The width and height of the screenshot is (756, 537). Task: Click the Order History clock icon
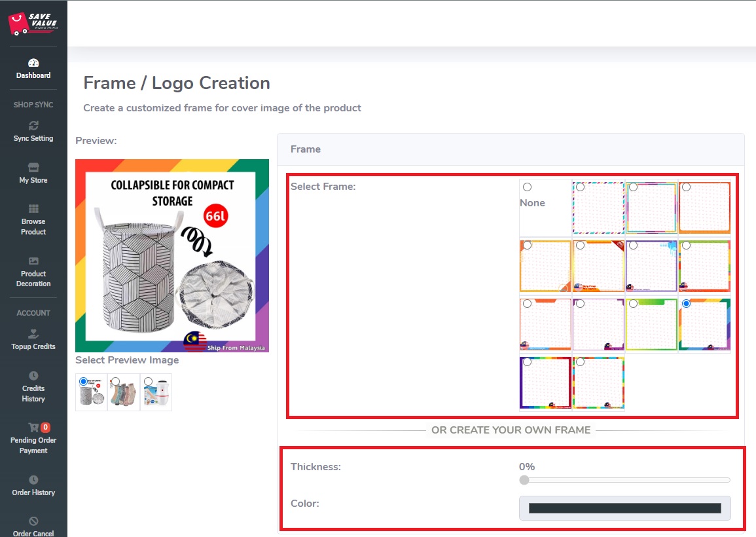[33, 480]
